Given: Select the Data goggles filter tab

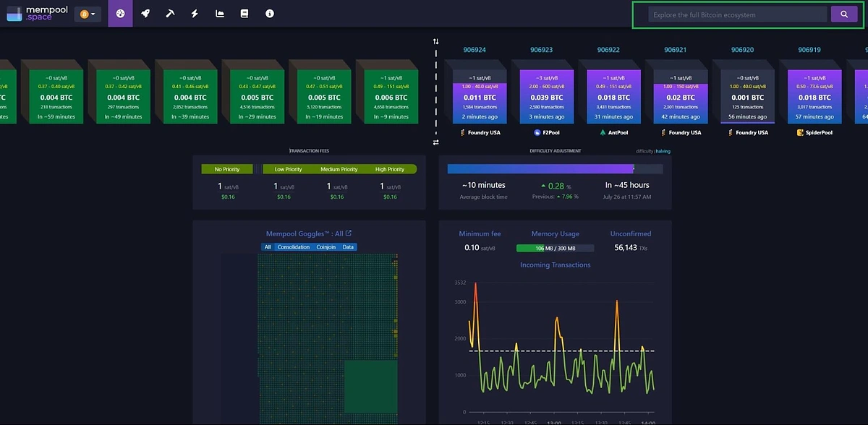Looking at the screenshot, I should 348,247.
